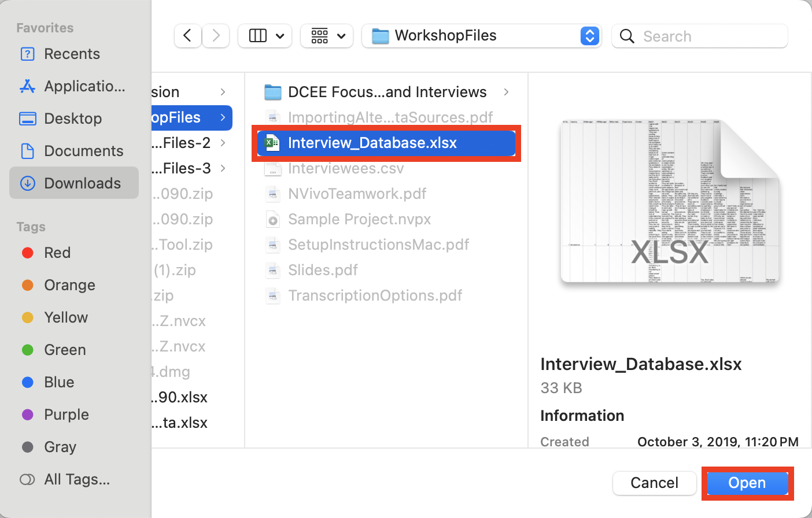Click the DCEE Focus folder icon
This screenshot has height=518, width=812.
[272, 92]
